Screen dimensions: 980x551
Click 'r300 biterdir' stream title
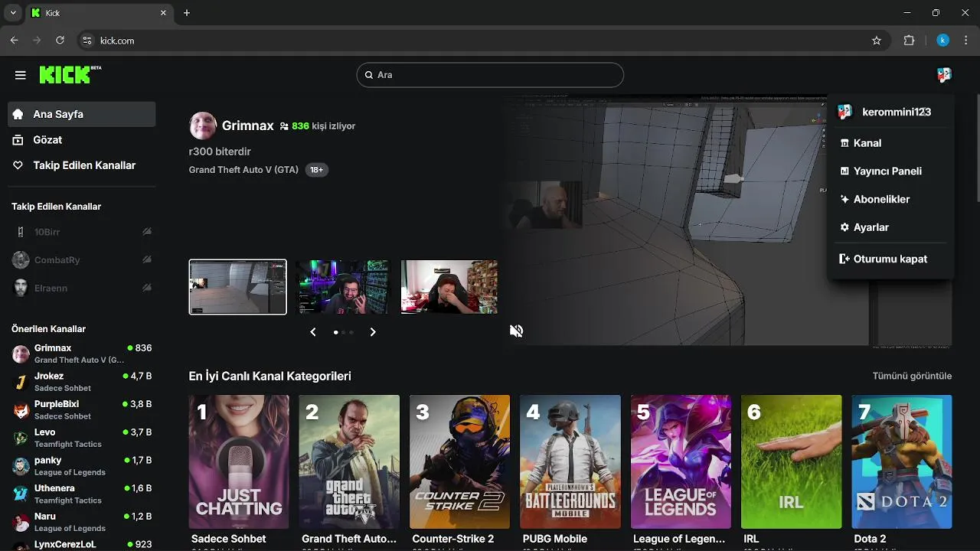(x=220, y=152)
